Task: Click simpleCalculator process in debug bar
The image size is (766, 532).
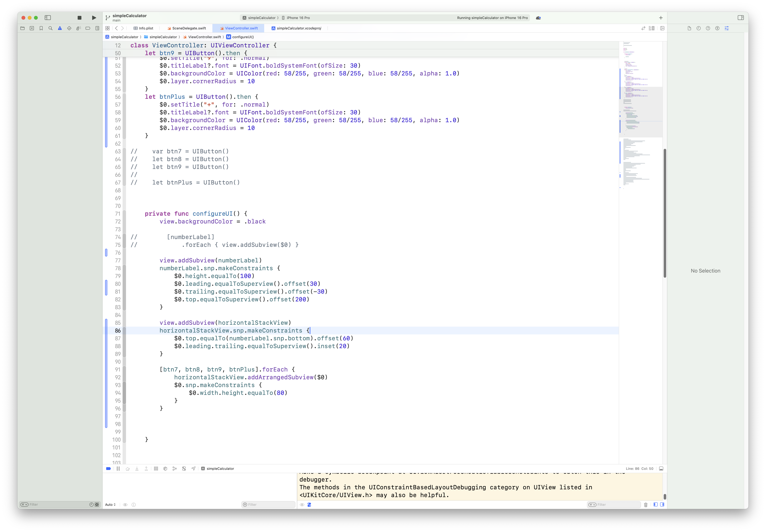Action: click(x=217, y=469)
